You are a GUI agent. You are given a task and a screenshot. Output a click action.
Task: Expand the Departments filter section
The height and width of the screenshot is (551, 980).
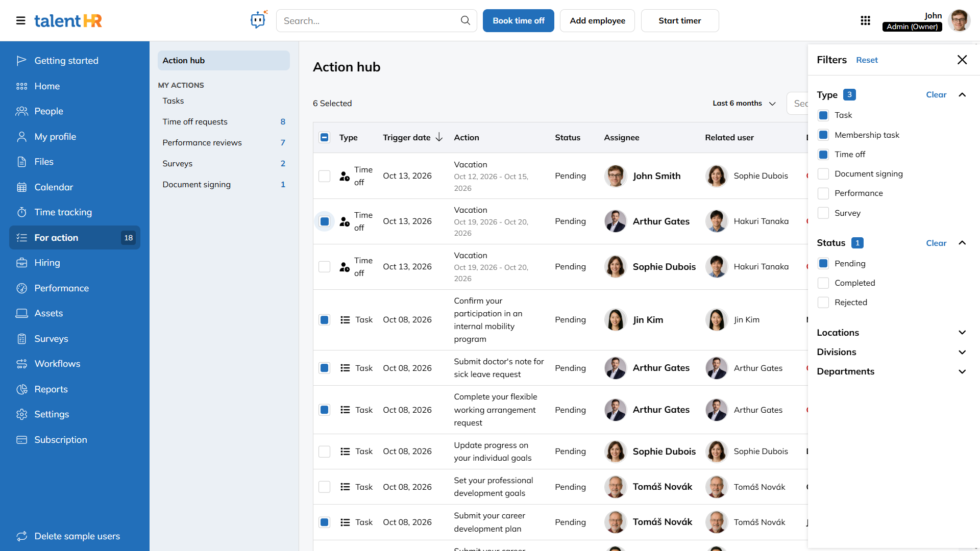coord(962,371)
